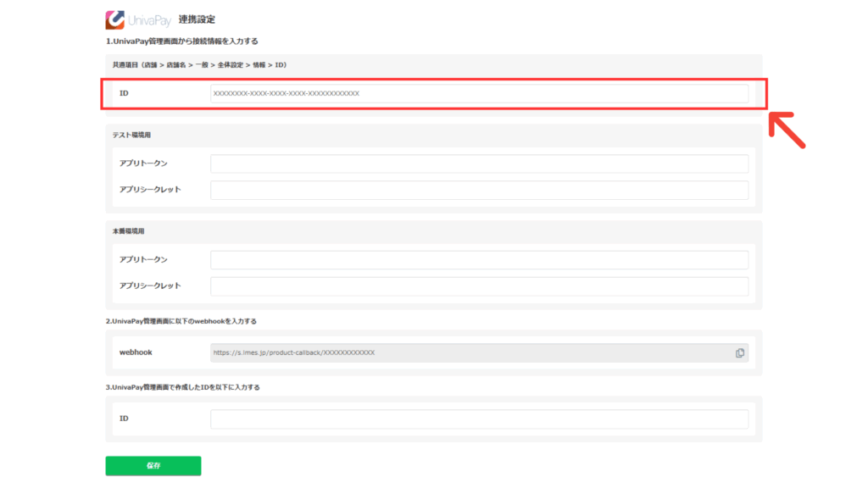Image resolution: width=868 pixels, height=488 pixels.
Task: Click step 1 heading about 接続情報
Action: pos(181,42)
